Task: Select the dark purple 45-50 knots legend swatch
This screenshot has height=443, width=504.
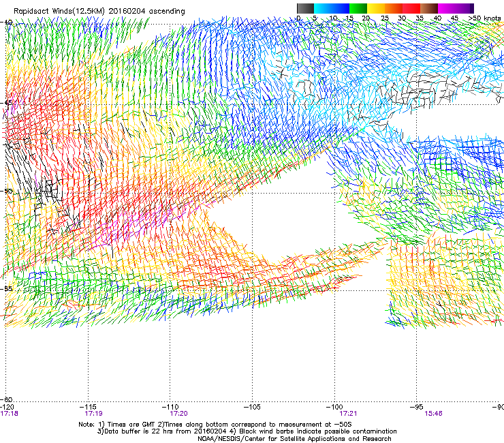Action: click(x=464, y=8)
